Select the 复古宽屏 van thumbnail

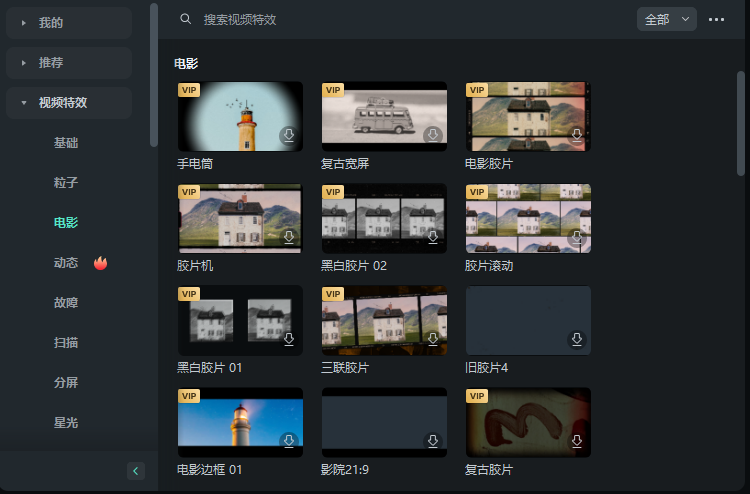[385, 116]
